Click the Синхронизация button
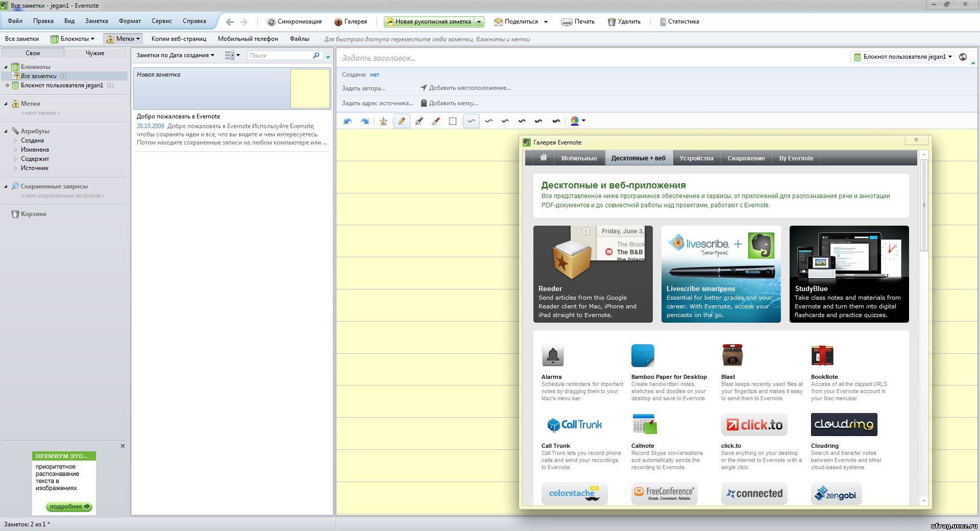 (x=295, y=21)
